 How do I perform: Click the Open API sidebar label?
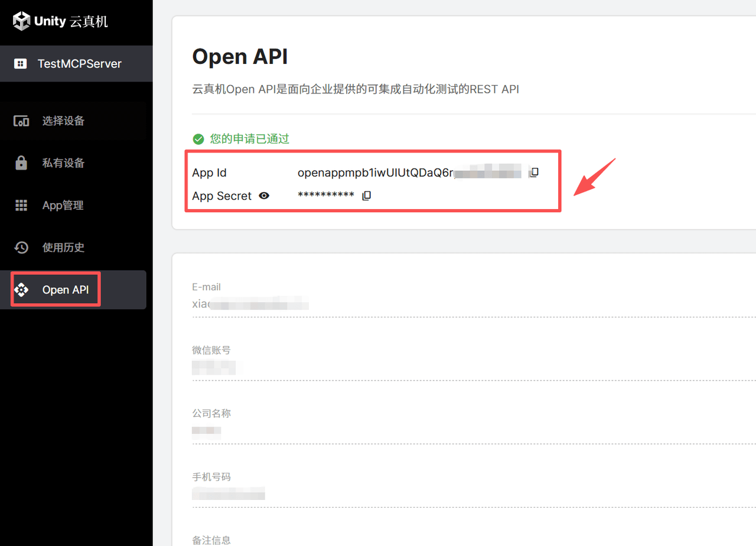point(66,290)
